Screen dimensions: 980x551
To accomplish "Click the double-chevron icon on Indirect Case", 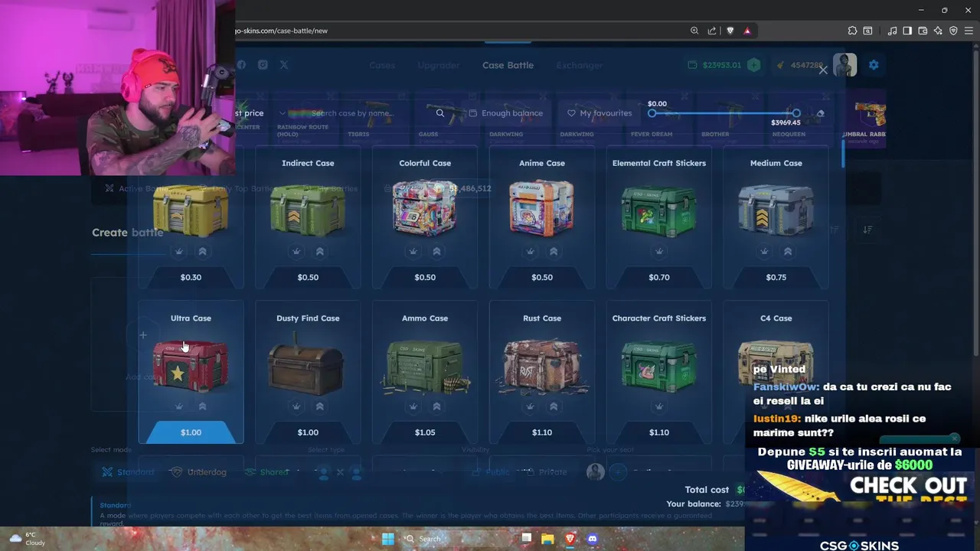I will (x=319, y=251).
